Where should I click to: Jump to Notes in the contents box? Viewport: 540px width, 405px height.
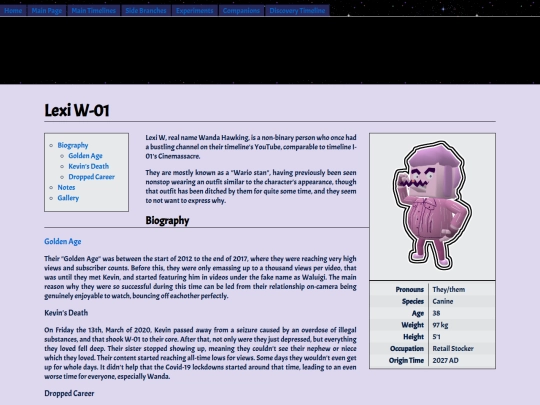[x=66, y=187]
